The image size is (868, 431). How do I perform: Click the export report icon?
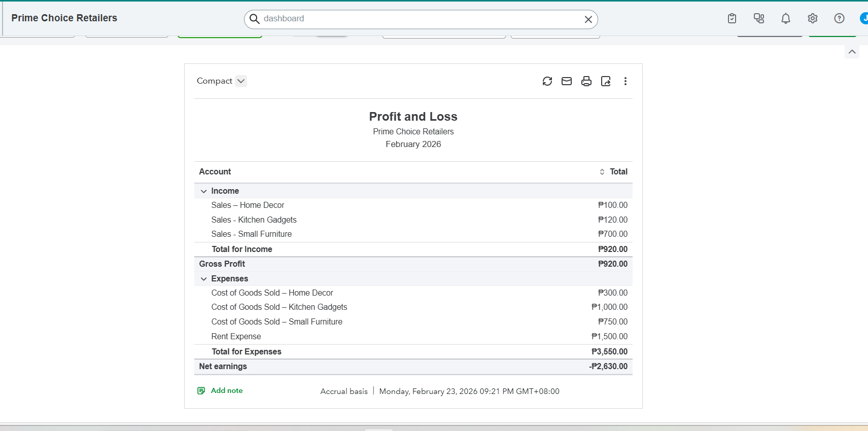click(606, 81)
